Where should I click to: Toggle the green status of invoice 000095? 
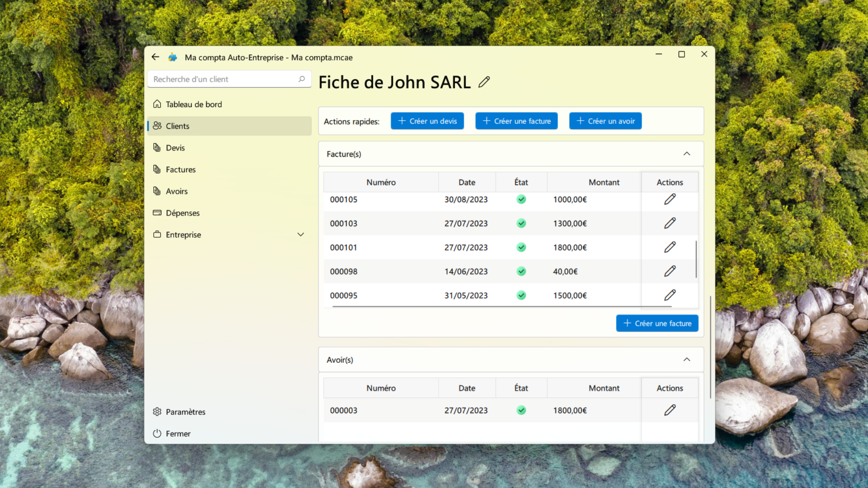[521, 296]
